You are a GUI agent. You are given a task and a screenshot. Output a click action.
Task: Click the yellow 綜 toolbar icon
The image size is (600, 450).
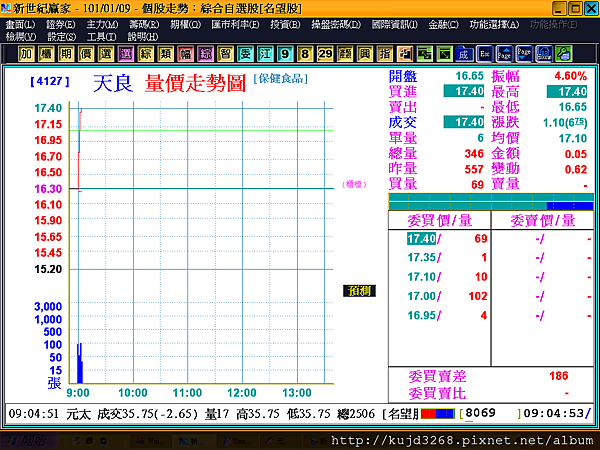pyautogui.click(x=145, y=54)
